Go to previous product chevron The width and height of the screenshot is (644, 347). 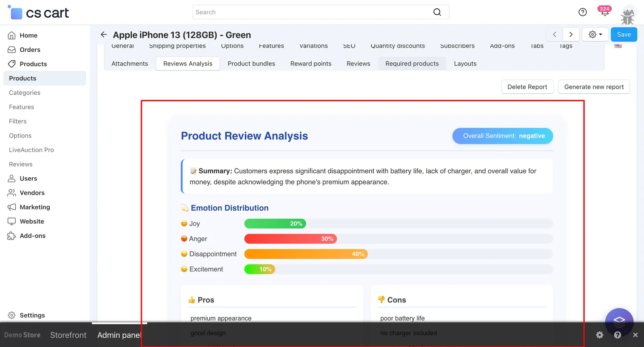pos(554,35)
